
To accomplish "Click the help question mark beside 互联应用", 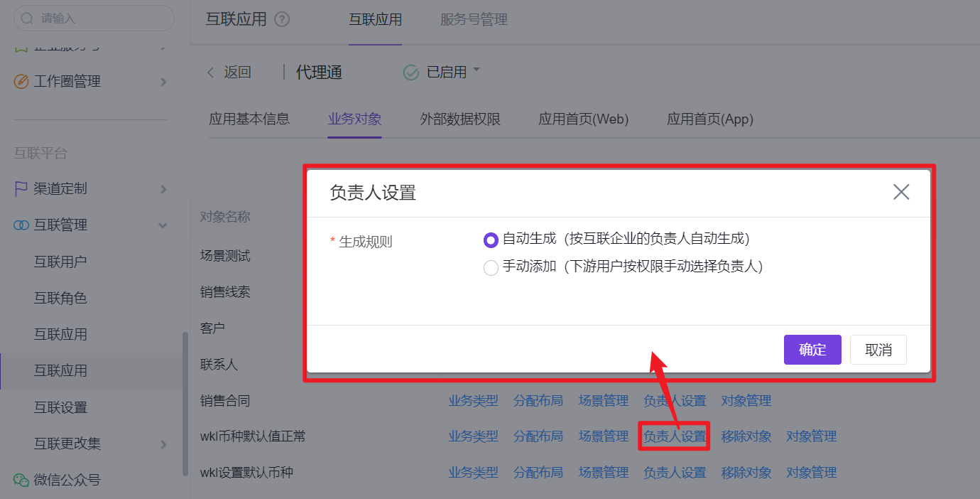I will pyautogui.click(x=282, y=20).
